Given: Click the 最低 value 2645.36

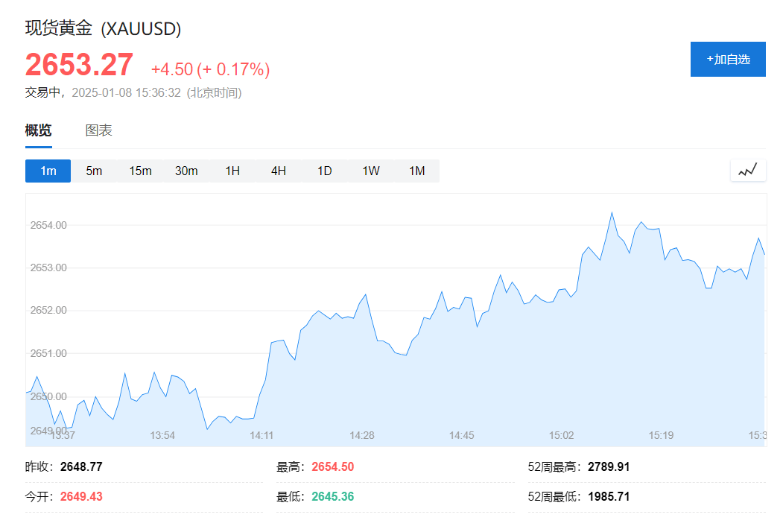Looking at the screenshot, I should 332,496.
